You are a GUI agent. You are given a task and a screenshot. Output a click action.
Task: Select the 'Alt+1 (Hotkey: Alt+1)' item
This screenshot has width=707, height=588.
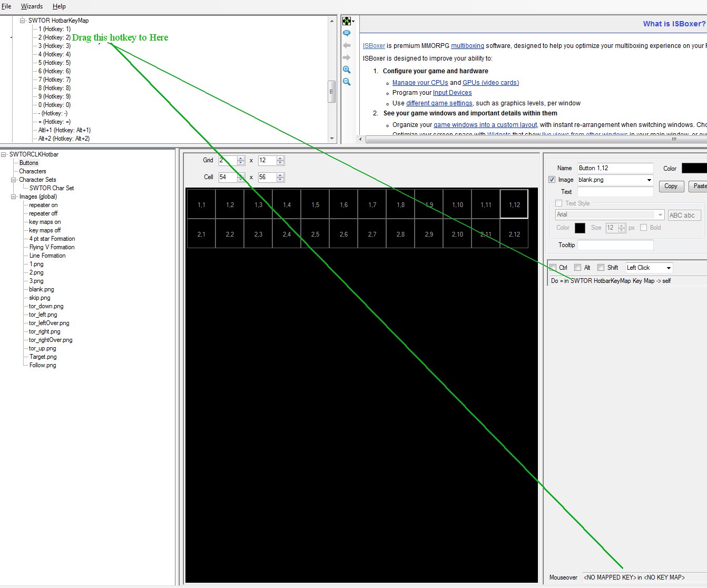coord(64,130)
